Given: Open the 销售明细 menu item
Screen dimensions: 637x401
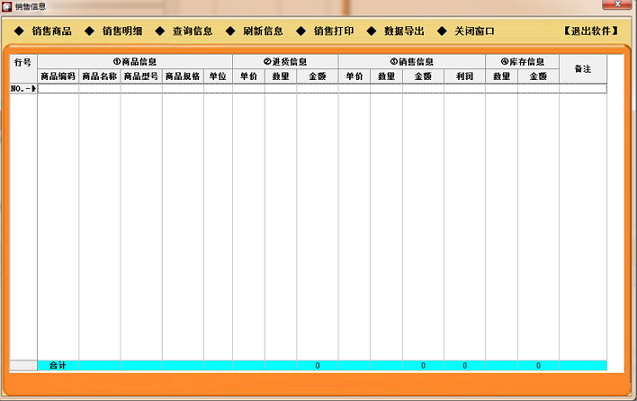Looking at the screenshot, I should [x=122, y=31].
